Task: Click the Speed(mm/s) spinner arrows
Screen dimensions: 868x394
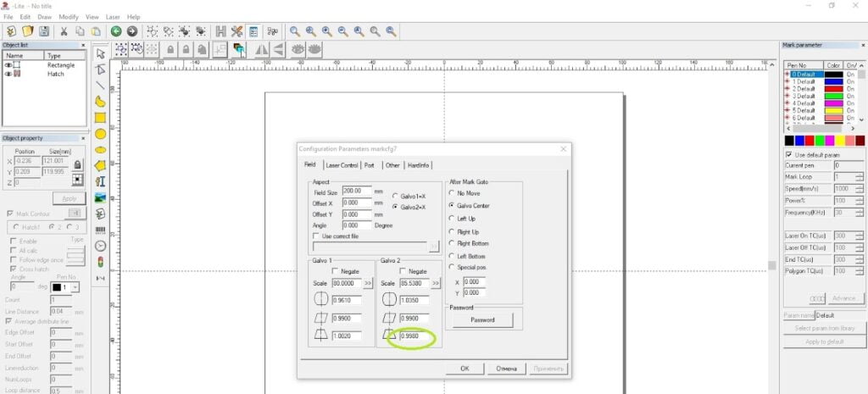Action: (x=860, y=189)
